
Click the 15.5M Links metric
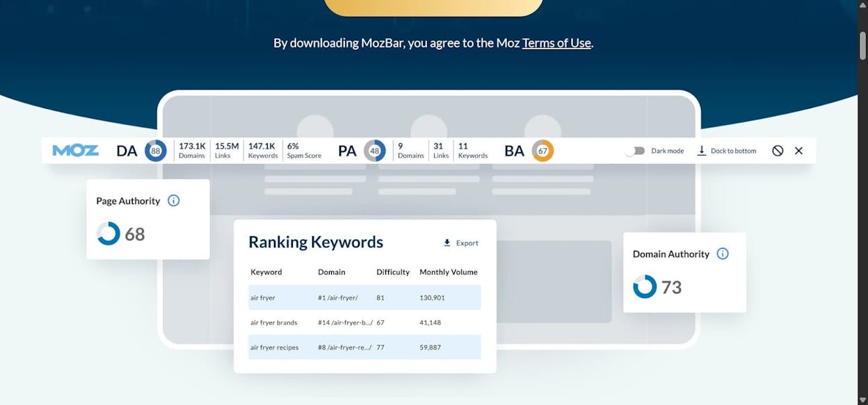coord(227,151)
